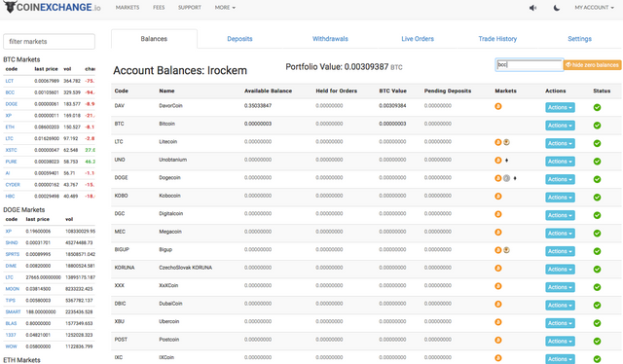Click green status check for Megacoin
The width and height of the screenshot is (623, 364).
[597, 234]
